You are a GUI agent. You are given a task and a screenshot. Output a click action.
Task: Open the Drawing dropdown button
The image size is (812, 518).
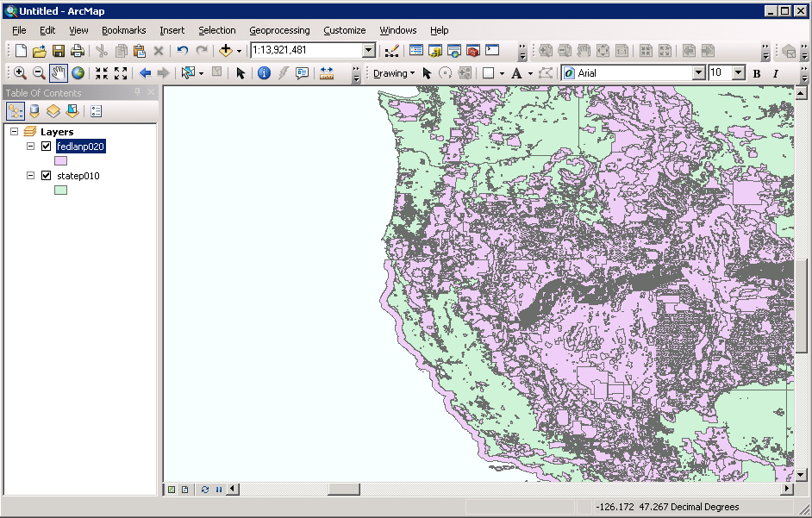point(394,73)
